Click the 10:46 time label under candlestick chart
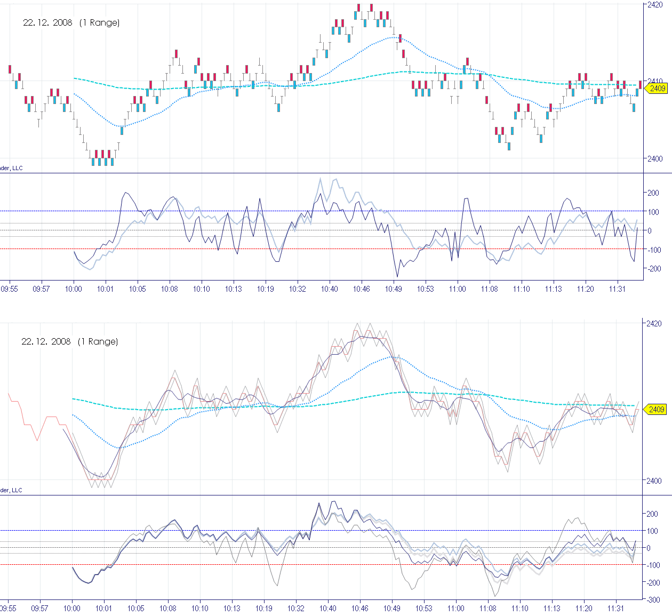Image resolution: width=672 pixels, height=616 pixels. click(361, 289)
